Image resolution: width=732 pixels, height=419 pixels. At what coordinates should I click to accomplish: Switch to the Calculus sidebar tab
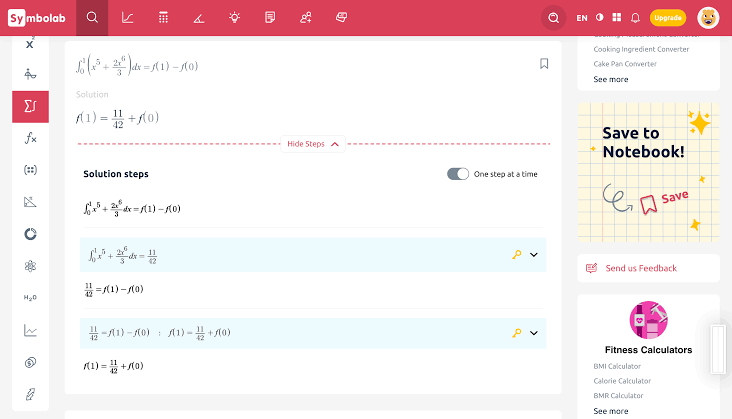(x=30, y=106)
